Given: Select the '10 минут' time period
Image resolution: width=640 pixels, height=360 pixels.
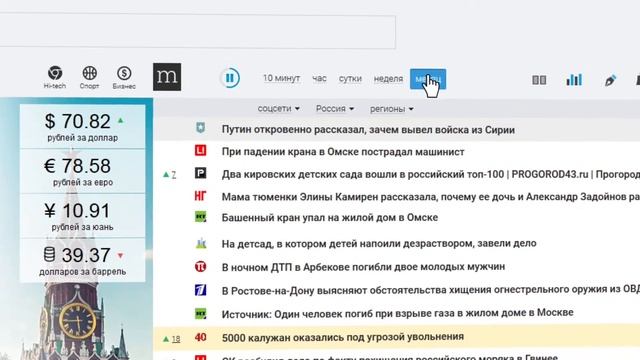Looking at the screenshot, I should click(x=282, y=78).
